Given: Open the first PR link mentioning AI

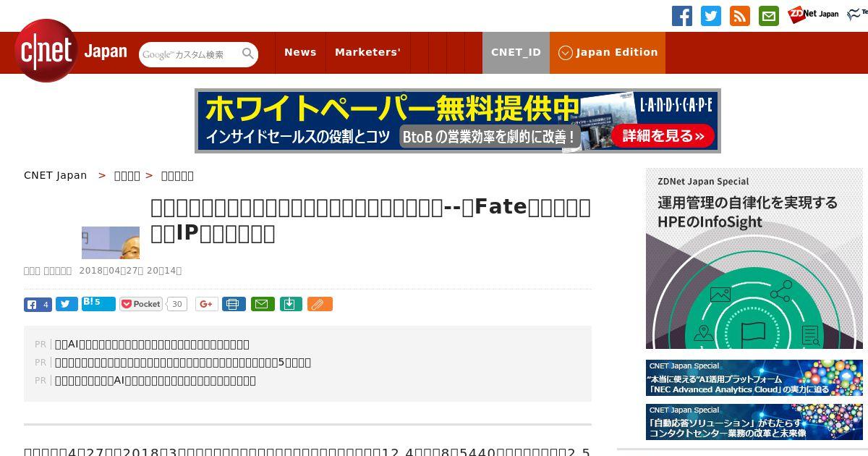Looking at the screenshot, I should click(x=152, y=344).
